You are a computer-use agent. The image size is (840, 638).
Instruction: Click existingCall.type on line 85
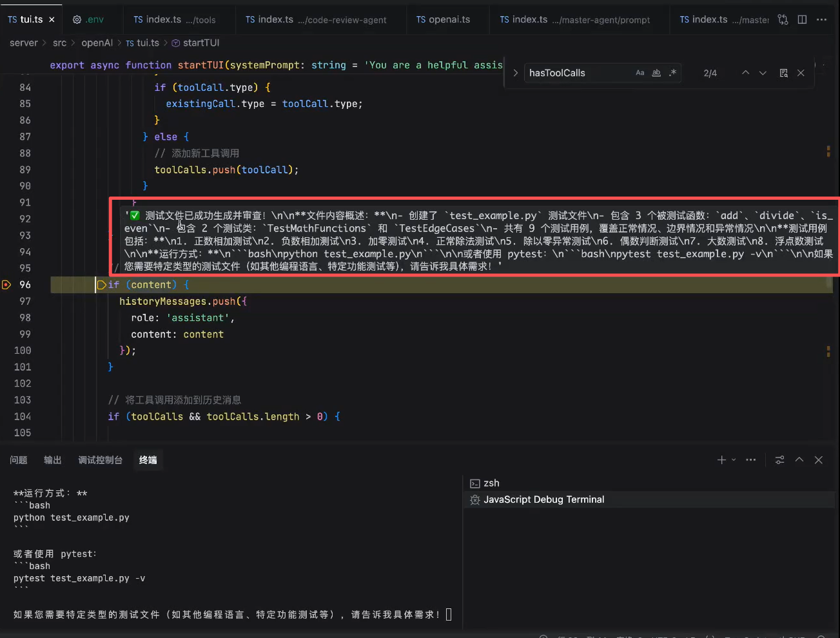coord(215,104)
